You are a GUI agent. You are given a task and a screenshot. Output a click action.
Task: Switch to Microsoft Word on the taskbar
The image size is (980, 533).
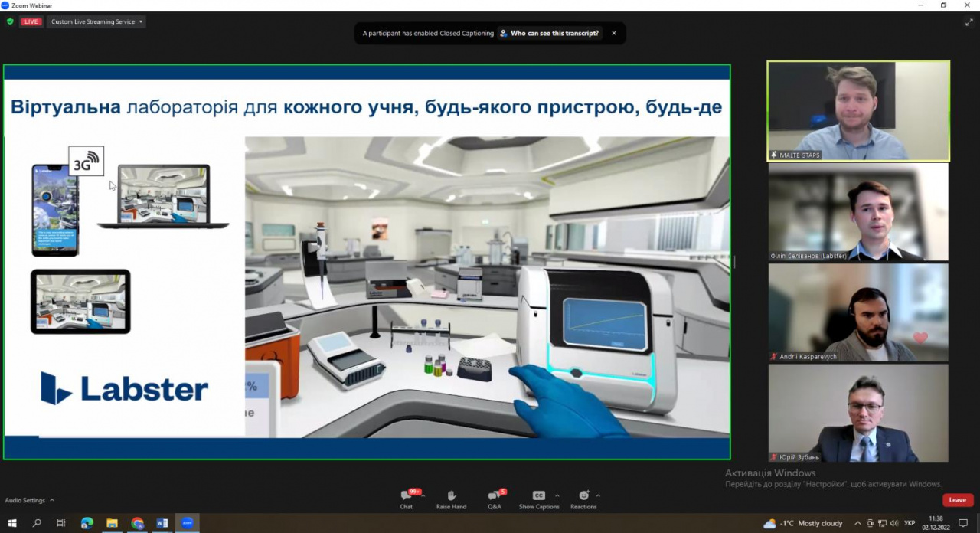coord(162,523)
